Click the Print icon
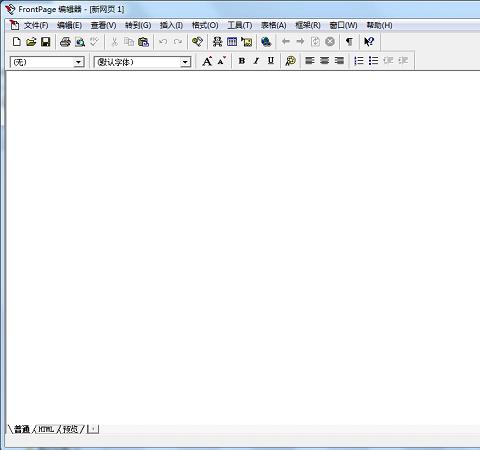 [65, 42]
